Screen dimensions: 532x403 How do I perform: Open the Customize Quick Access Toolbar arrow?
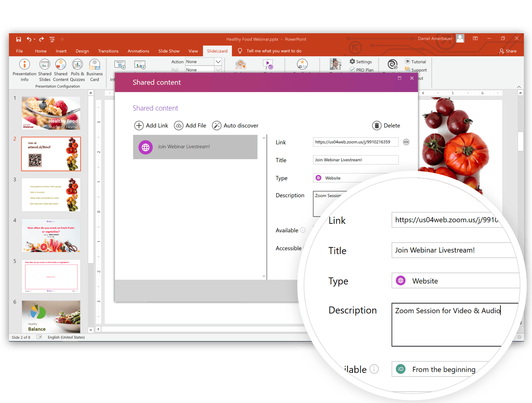(x=62, y=39)
